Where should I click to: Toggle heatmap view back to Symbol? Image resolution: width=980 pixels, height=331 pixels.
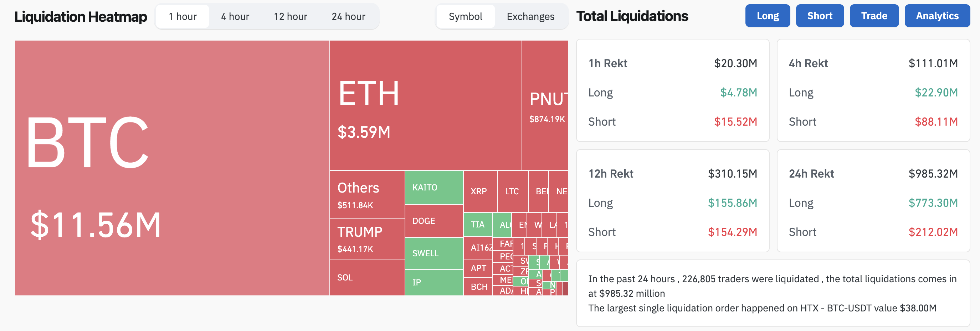click(466, 17)
